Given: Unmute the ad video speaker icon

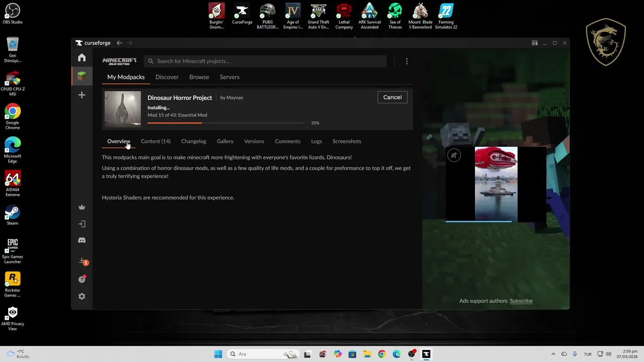Looking at the screenshot, I should [454, 155].
